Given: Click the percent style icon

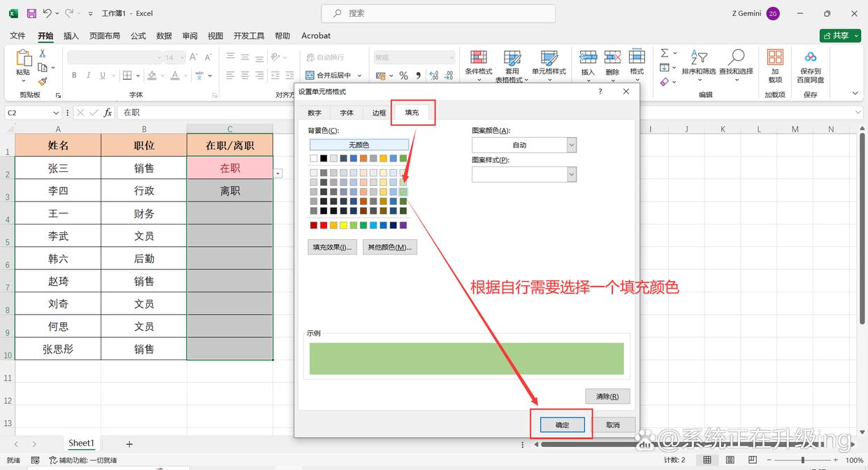Looking at the screenshot, I should point(403,75).
